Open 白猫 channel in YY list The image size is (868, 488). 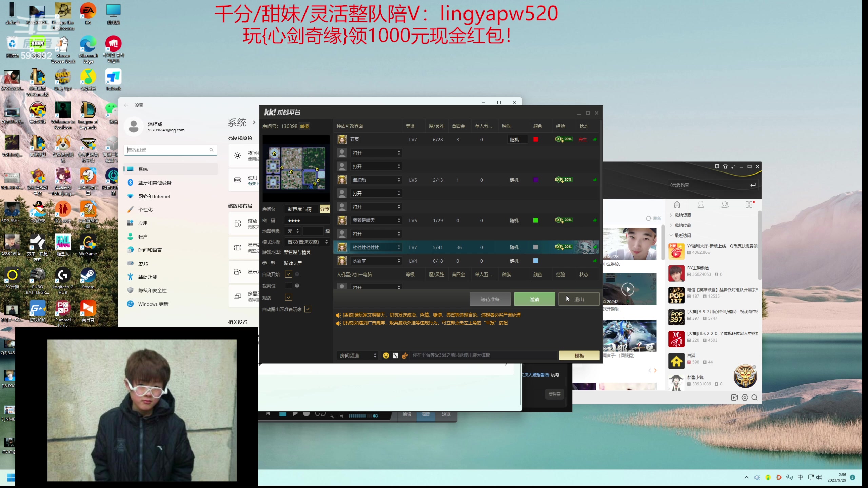713,361
